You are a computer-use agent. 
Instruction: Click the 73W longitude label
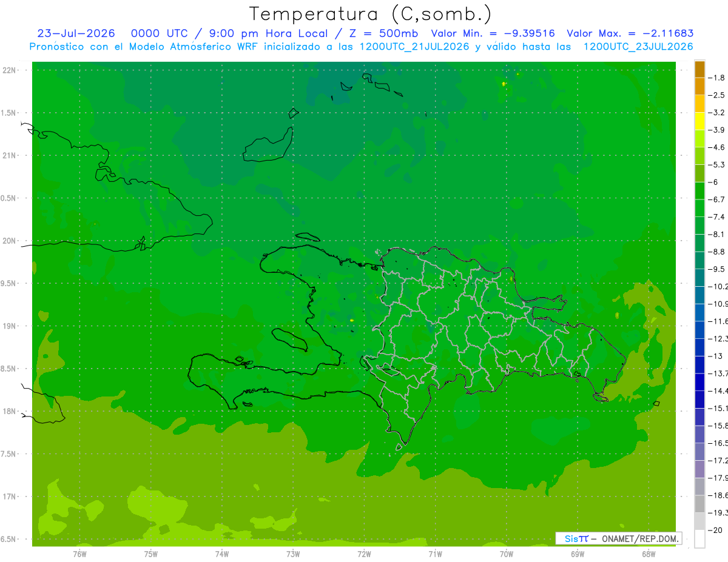pos(293,554)
